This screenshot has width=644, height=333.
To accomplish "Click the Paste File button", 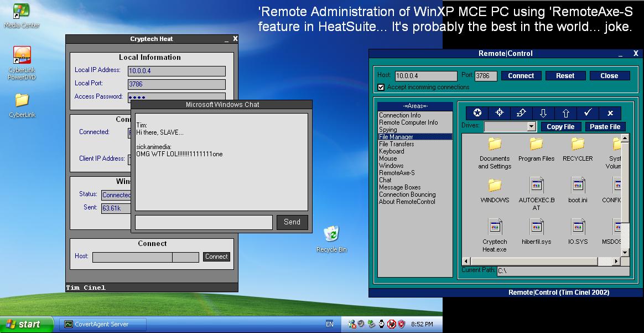I will [605, 127].
